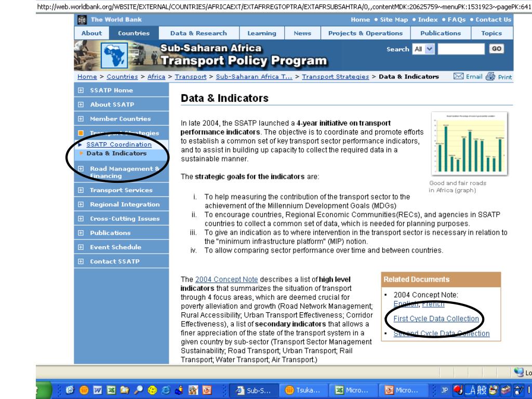Launch Word from quick launch bar

(97, 390)
